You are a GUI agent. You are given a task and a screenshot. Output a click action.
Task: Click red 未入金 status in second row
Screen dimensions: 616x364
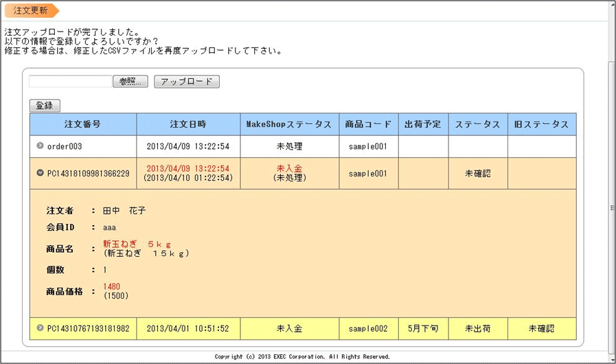(290, 168)
